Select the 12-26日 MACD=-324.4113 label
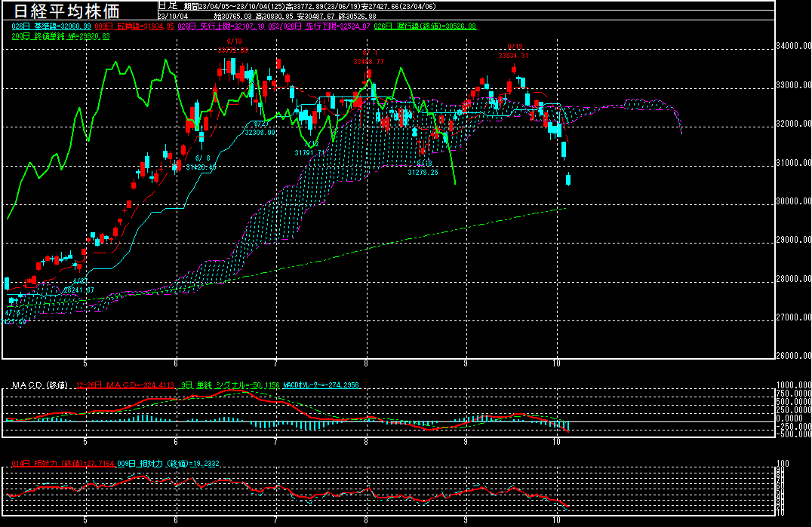The image size is (812, 527). pyautogui.click(x=125, y=385)
